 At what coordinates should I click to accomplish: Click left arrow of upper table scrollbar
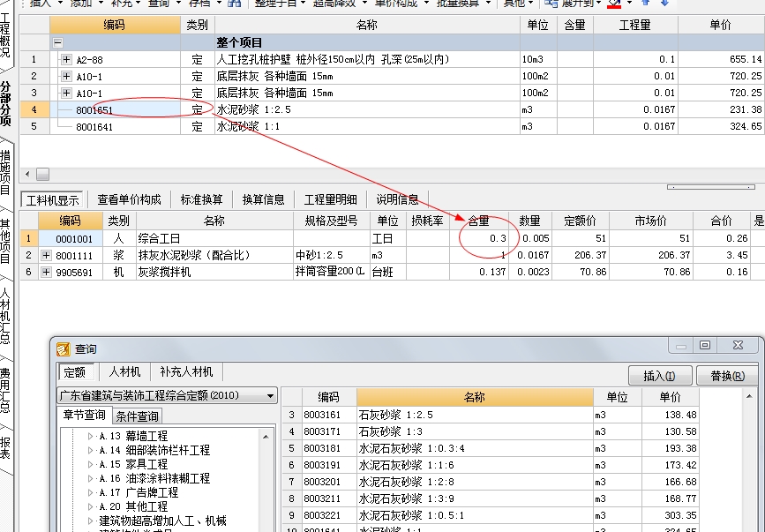(27, 174)
